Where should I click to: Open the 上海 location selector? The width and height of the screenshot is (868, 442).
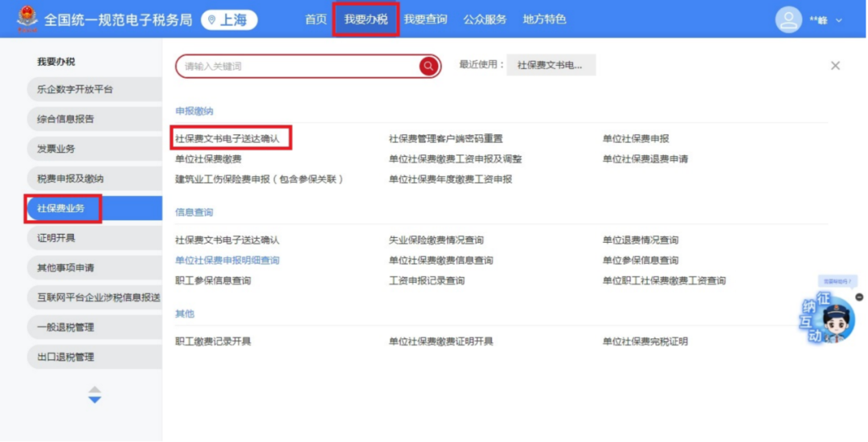[229, 20]
